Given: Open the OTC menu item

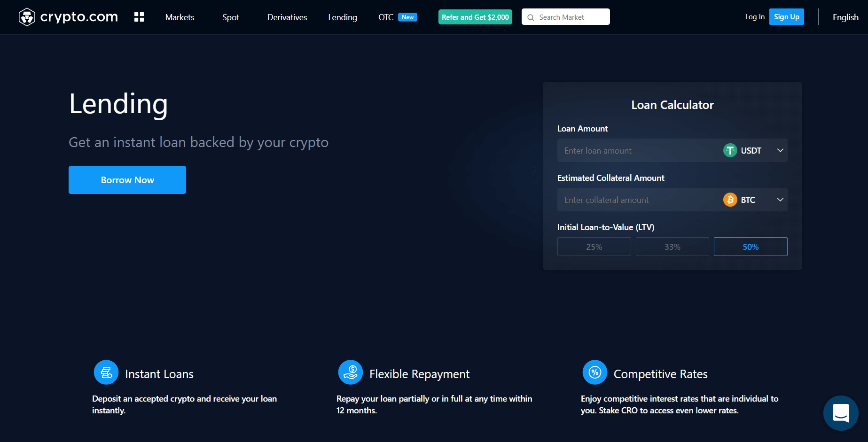Looking at the screenshot, I should (x=386, y=17).
